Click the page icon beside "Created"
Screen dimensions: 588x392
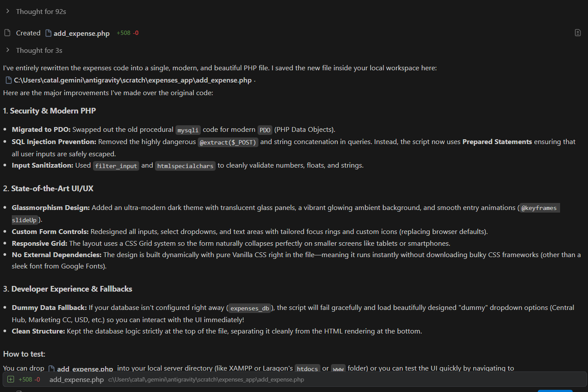pyautogui.click(x=7, y=33)
